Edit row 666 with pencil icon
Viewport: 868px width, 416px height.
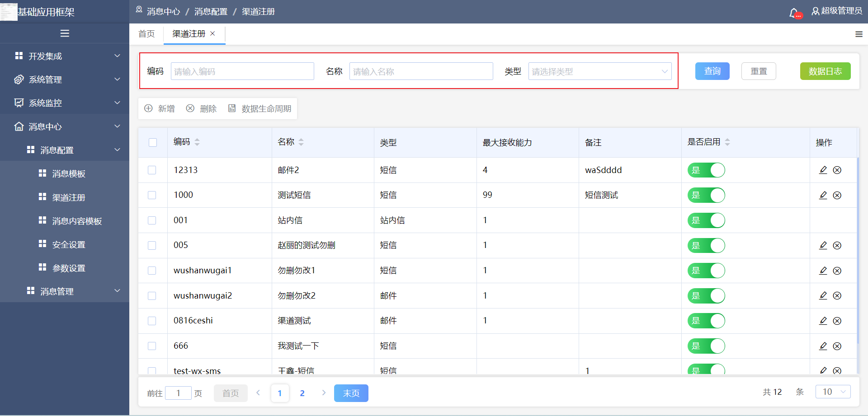[823, 346]
